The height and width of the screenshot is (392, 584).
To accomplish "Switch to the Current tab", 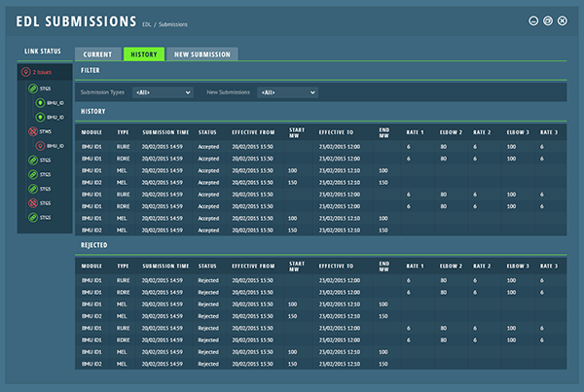I will 98,53.
